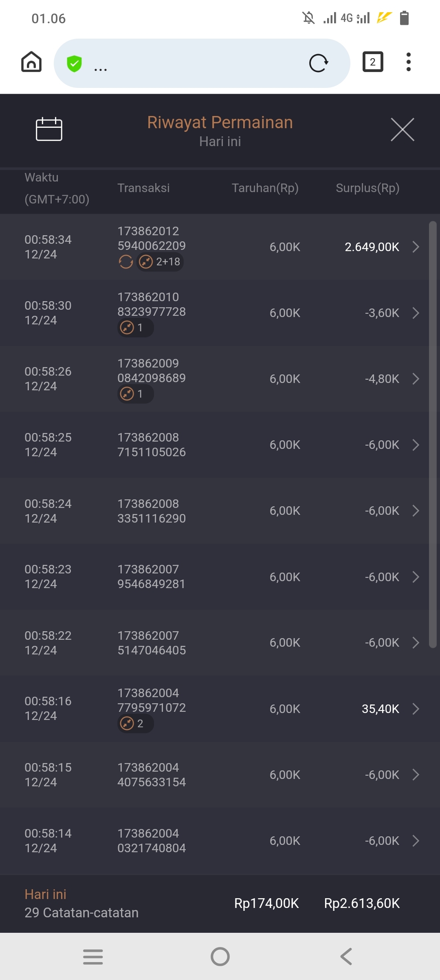The image size is (440, 980).
Task: Tap the respin circle icon in first row
Action: [x=126, y=262]
